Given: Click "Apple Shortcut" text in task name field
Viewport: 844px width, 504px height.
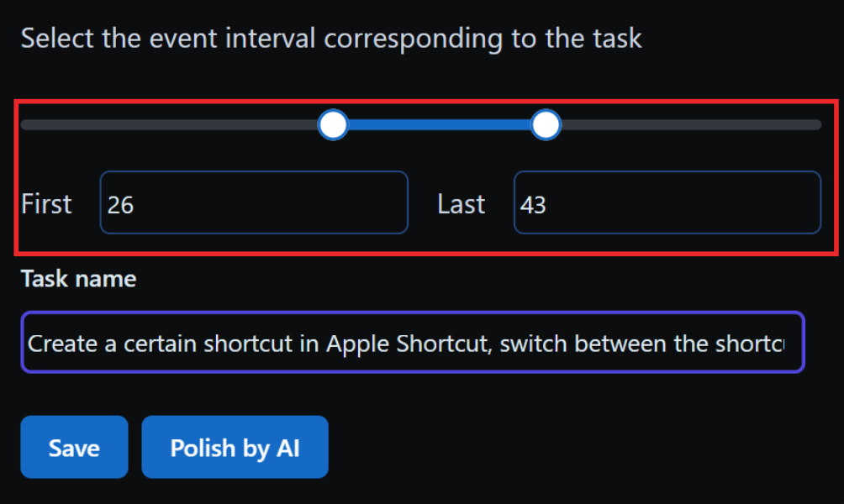Looking at the screenshot, I should coord(407,344).
